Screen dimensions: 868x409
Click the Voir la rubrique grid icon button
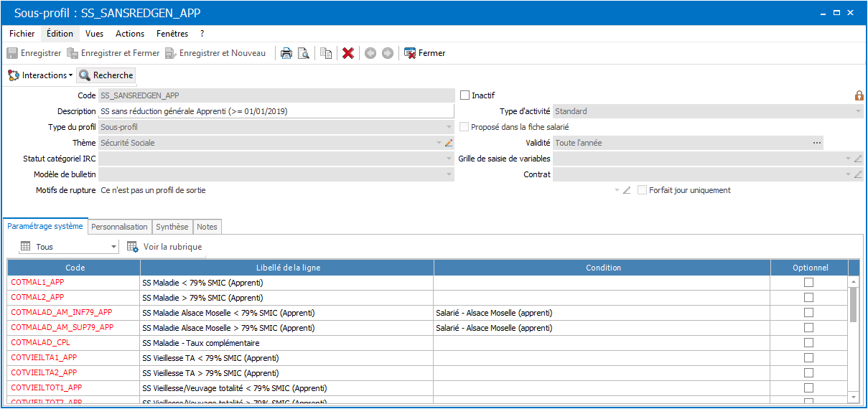165,247
